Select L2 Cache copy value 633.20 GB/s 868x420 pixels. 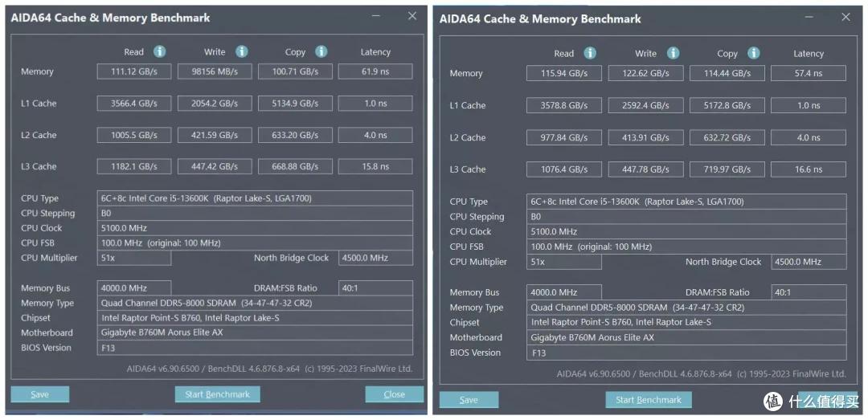pos(295,135)
